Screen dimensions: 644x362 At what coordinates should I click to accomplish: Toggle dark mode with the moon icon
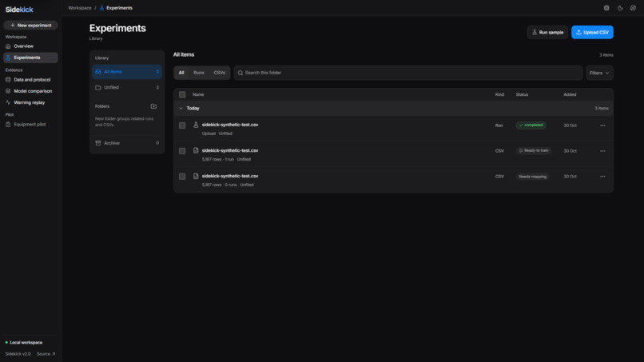pos(620,8)
